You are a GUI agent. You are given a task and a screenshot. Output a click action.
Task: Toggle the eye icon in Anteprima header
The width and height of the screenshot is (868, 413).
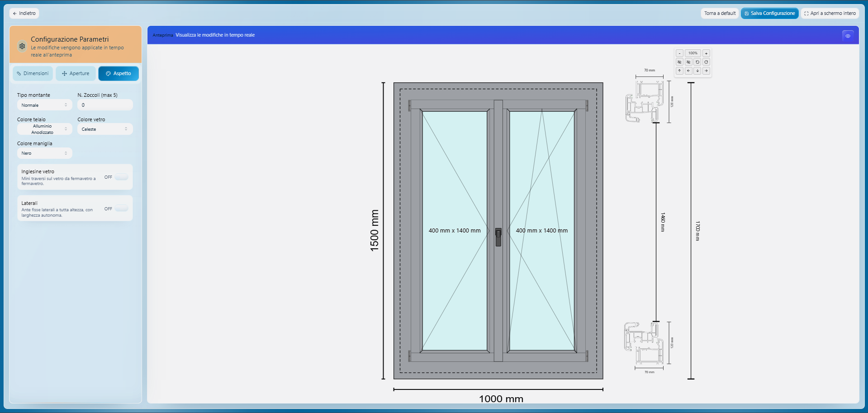click(x=848, y=36)
